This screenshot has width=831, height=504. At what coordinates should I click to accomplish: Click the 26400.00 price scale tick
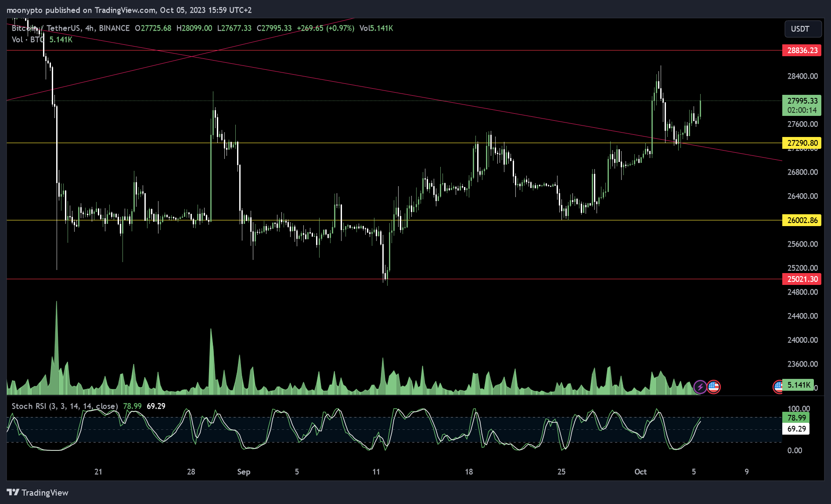802,196
